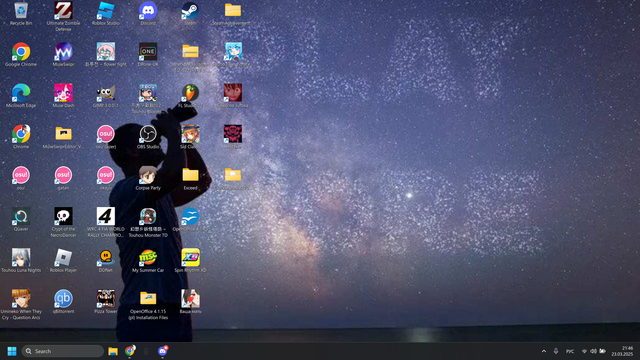
Task: Launch the blue-haired anime game shortcut
Action: point(233,54)
